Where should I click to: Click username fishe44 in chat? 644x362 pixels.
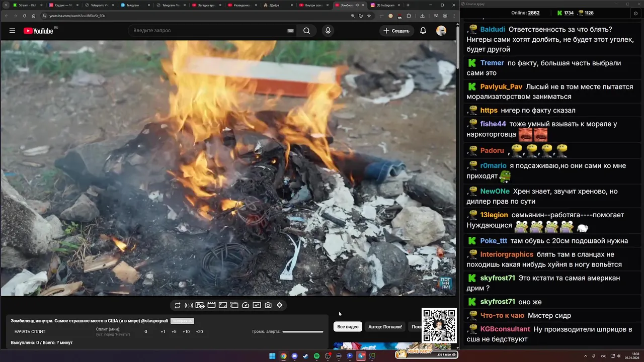[x=493, y=124]
